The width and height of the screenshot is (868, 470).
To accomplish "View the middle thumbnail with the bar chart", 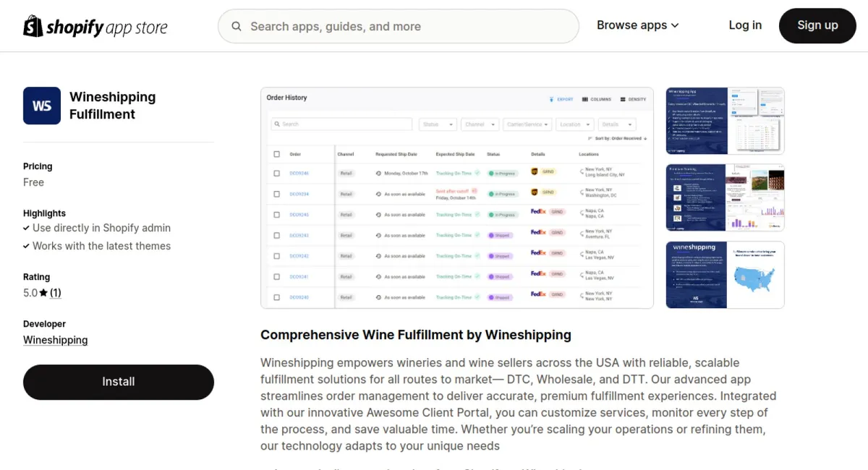I will pos(725,197).
